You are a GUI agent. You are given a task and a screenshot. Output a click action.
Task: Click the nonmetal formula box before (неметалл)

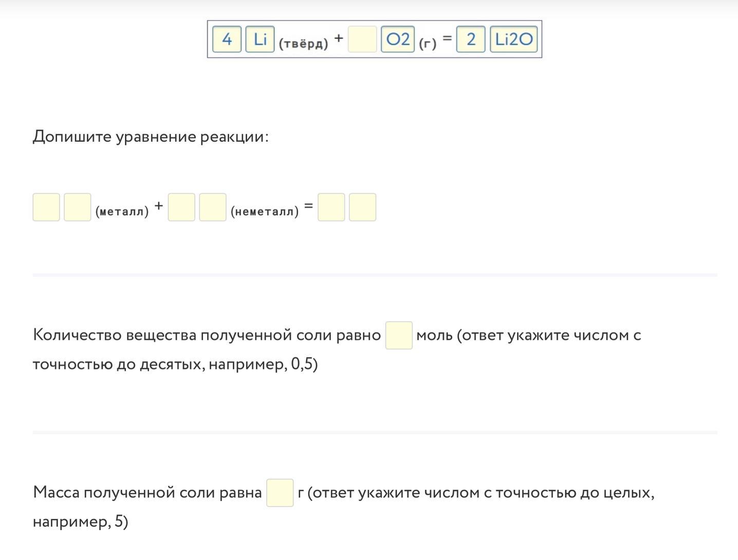click(x=213, y=207)
